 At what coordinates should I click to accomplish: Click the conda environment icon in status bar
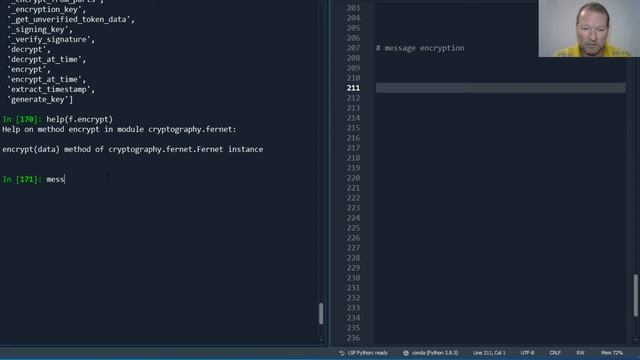click(406, 353)
